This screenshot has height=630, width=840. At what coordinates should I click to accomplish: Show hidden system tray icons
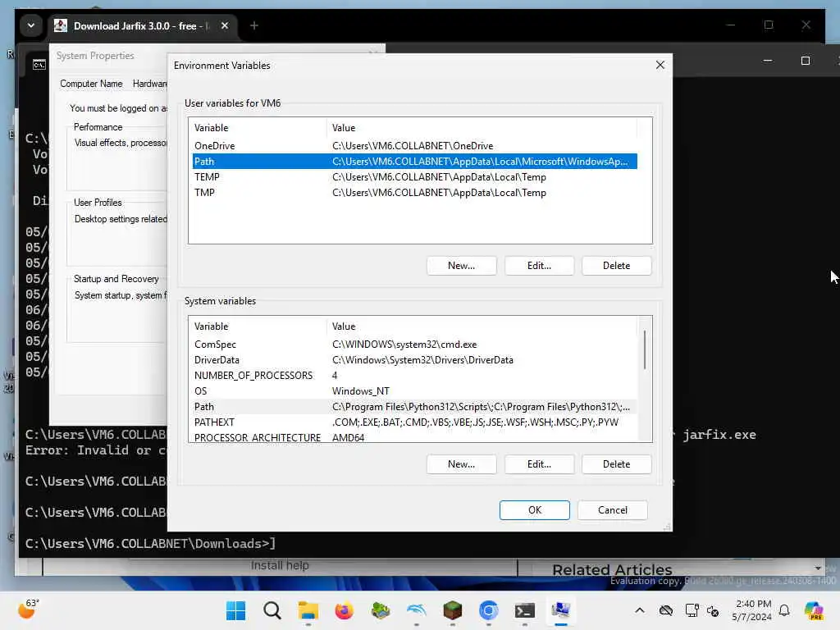640,610
